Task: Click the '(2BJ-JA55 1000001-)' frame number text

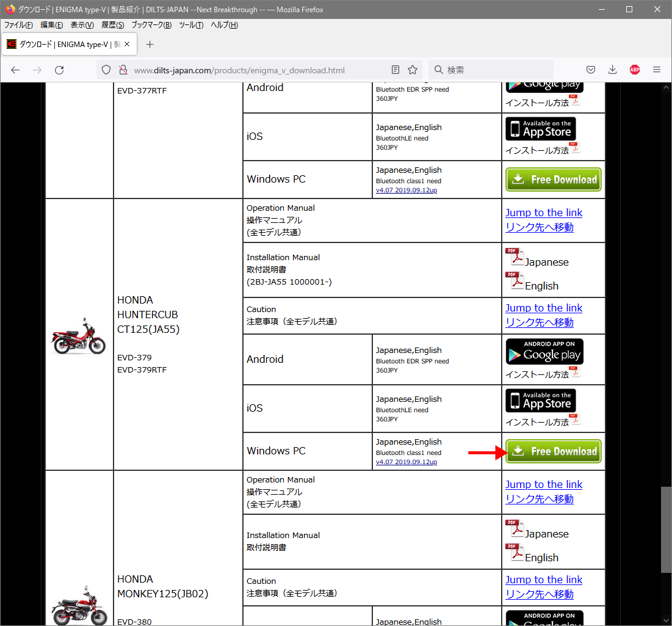Action: coord(289,282)
